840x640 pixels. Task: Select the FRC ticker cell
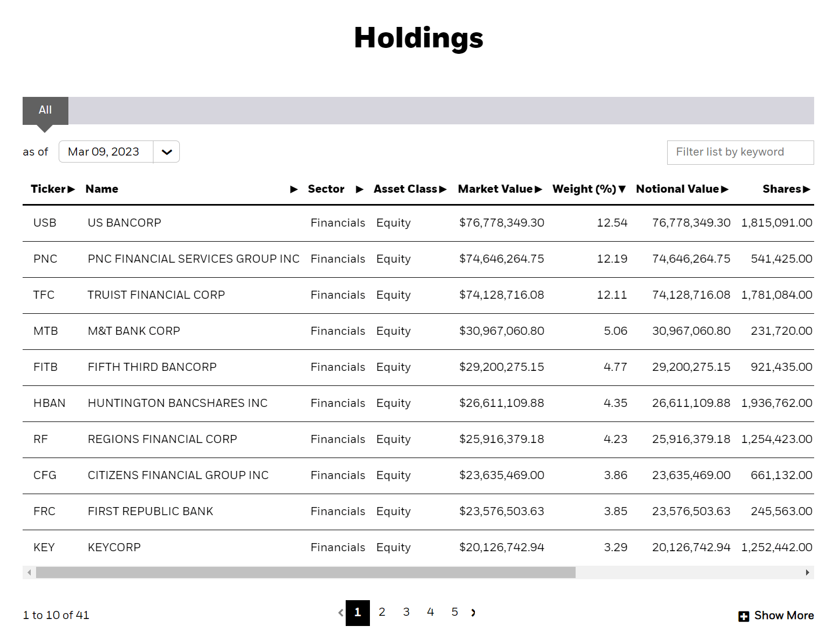pyautogui.click(x=44, y=511)
